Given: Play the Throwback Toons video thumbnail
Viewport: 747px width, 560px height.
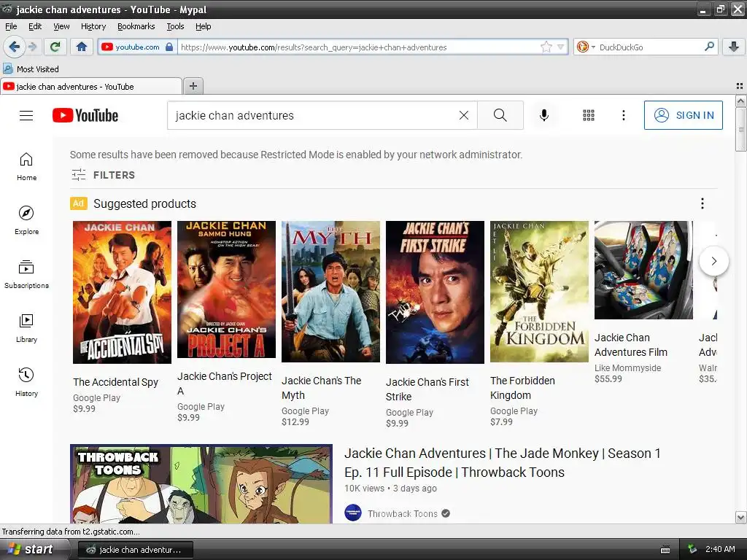Looking at the screenshot, I should click(x=201, y=484).
